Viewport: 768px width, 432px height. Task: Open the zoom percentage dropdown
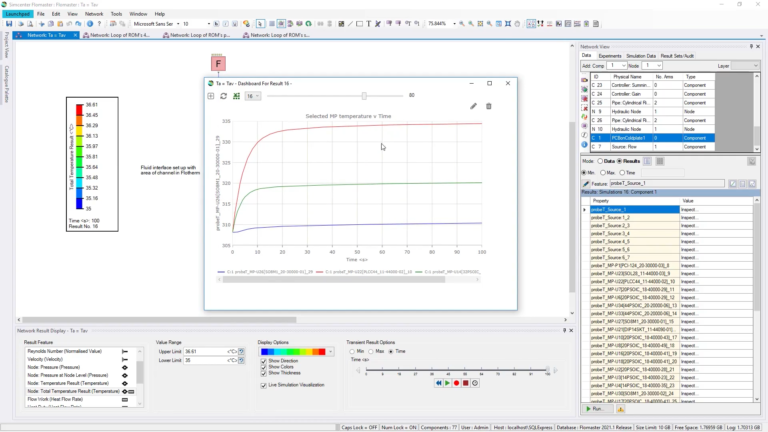454,24
